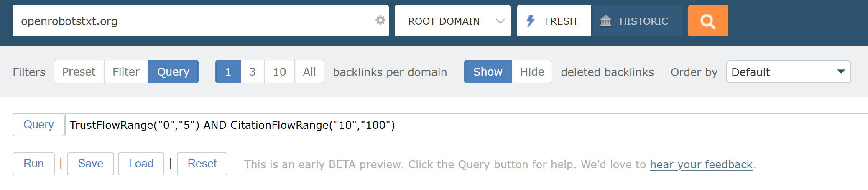Screen dimensions: 868x190
Task: Switch to Historic index
Action: click(x=636, y=21)
